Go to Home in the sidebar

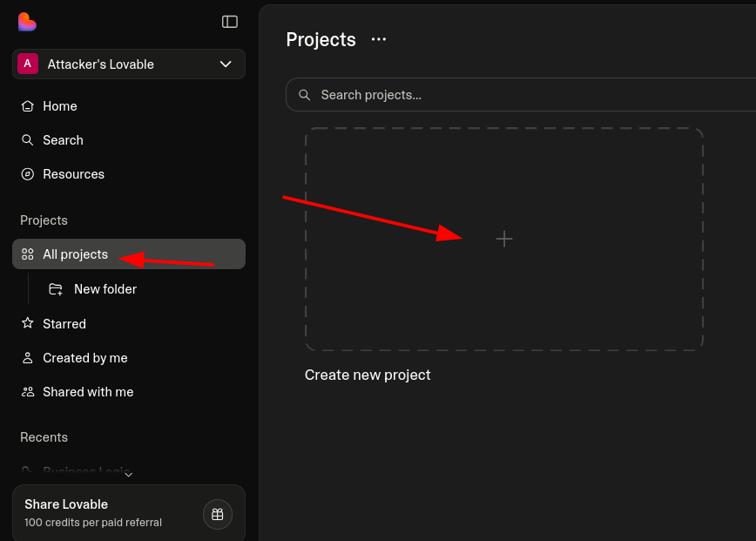[x=59, y=106]
